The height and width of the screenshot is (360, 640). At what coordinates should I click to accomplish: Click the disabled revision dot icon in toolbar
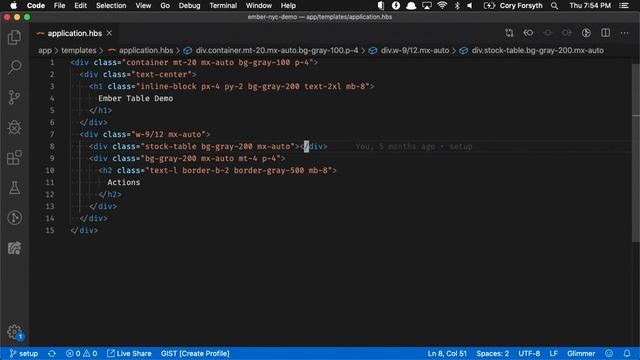547,33
